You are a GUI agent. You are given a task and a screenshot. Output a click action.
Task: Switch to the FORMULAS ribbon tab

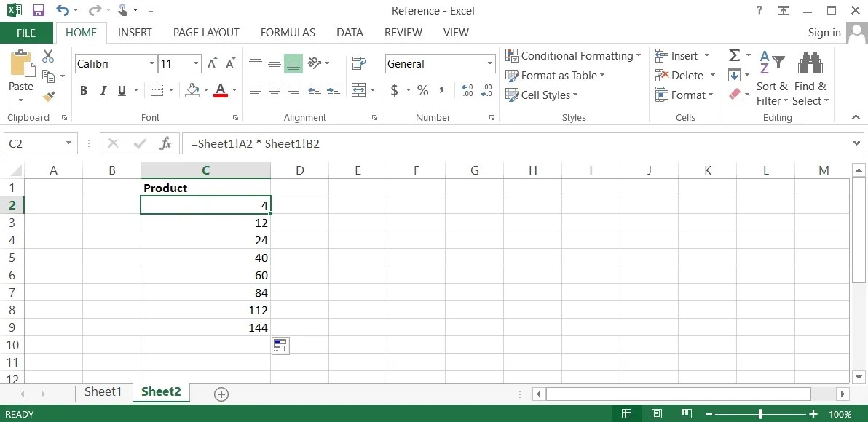pyautogui.click(x=288, y=32)
